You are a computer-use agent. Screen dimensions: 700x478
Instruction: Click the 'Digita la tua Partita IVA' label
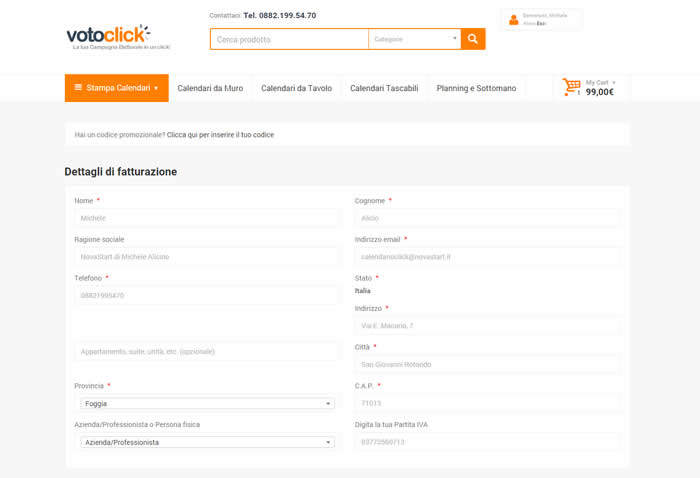pyautogui.click(x=391, y=424)
